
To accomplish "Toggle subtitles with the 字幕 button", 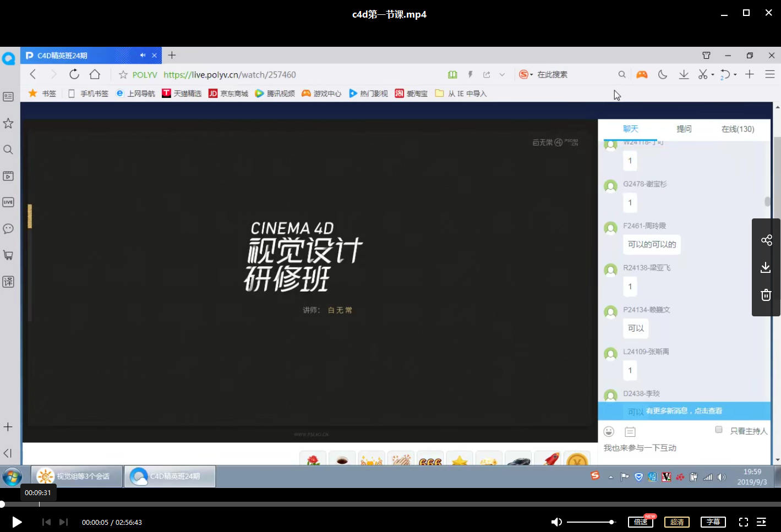I will [x=713, y=522].
